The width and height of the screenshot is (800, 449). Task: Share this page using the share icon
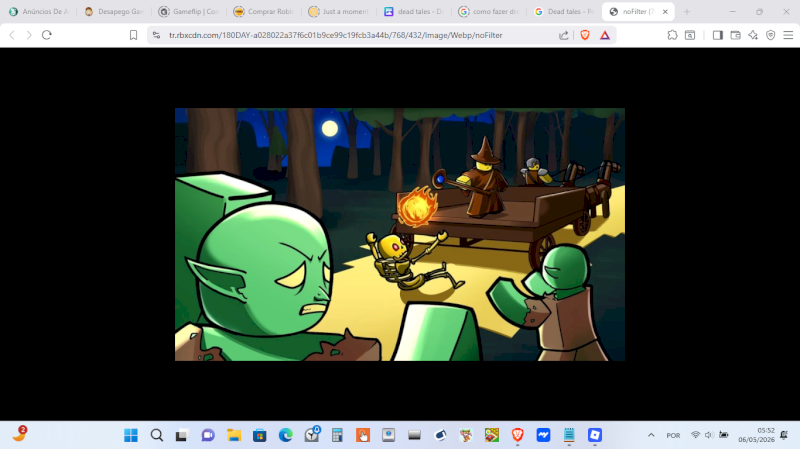pyautogui.click(x=564, y=35)
